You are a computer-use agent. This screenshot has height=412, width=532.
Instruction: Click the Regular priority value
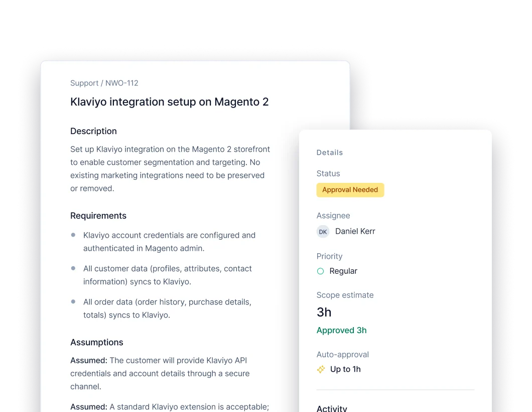[x=343, y=271]
